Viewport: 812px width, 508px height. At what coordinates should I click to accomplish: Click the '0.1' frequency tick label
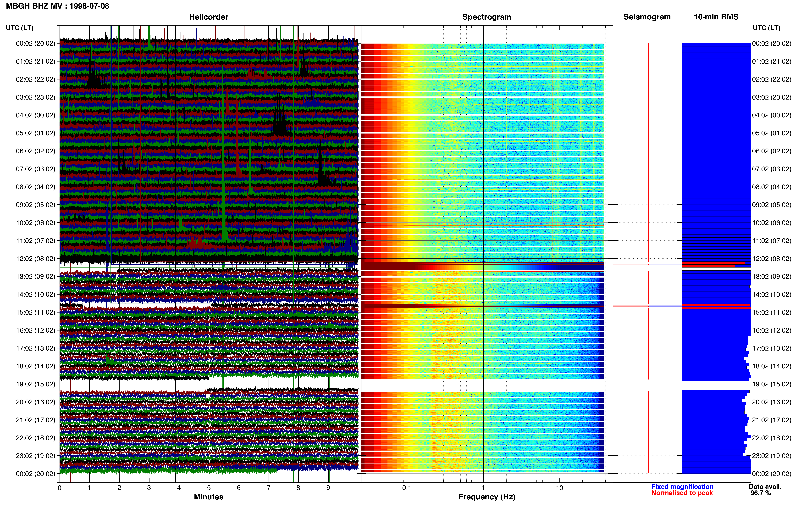(407, 487)
